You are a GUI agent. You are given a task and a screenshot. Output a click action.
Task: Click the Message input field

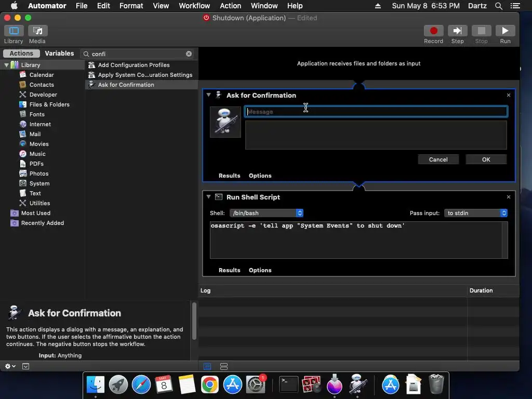coord(376,112)
